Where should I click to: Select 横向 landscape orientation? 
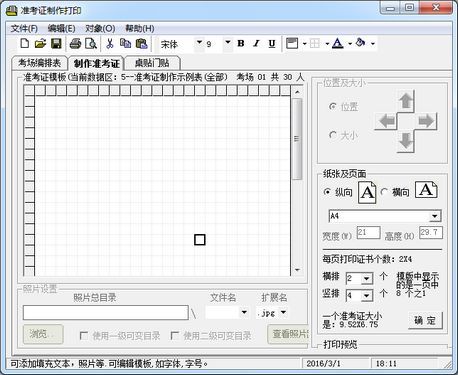(x=384, y=192)
